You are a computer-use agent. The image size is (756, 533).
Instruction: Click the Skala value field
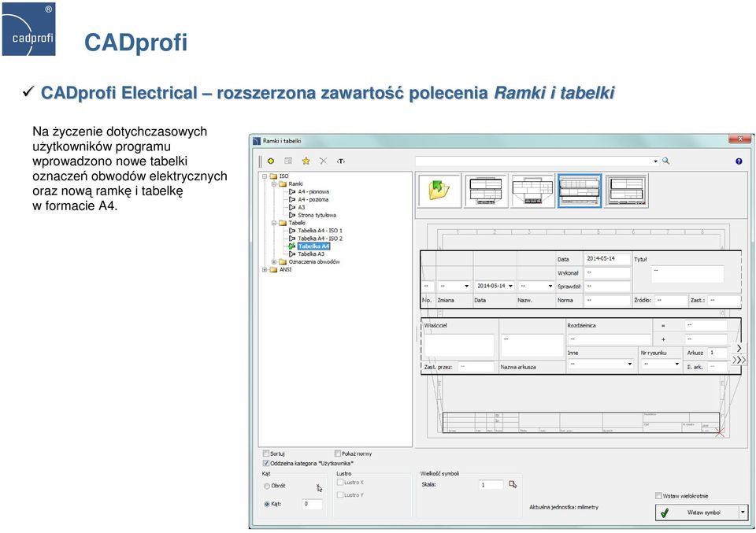point(491,485)
